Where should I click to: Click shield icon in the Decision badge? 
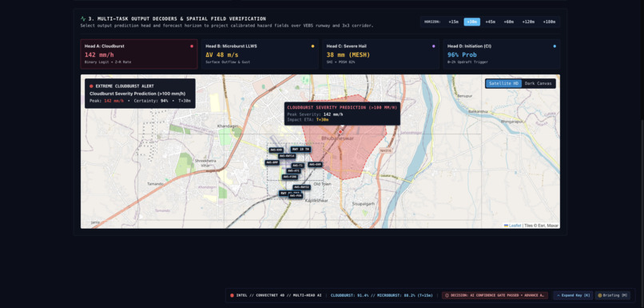click(447, 295)
